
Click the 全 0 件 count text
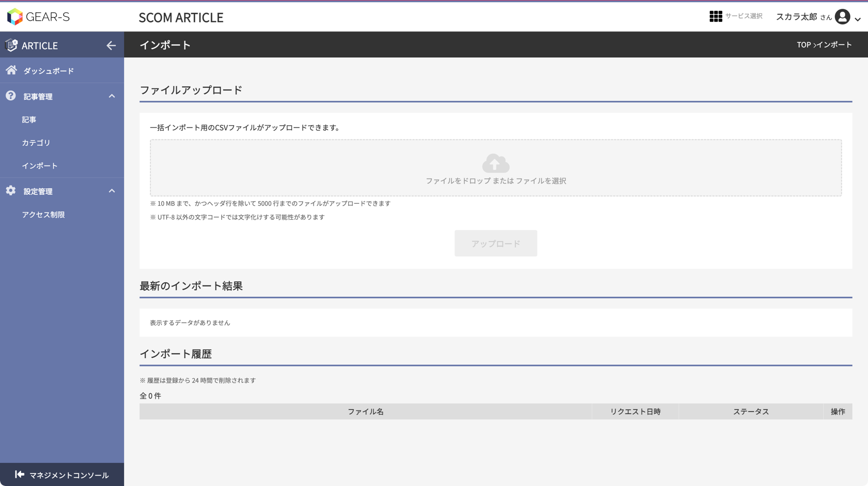click(150, 396)
